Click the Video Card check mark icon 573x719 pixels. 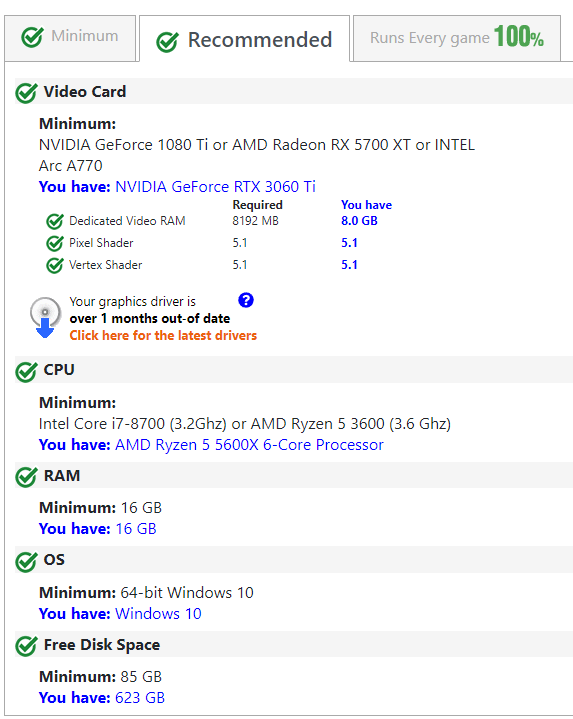[x=26, y=93]
